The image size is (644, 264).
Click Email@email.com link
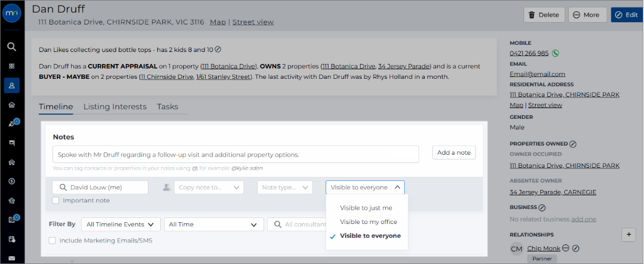(x=537, y=75)
